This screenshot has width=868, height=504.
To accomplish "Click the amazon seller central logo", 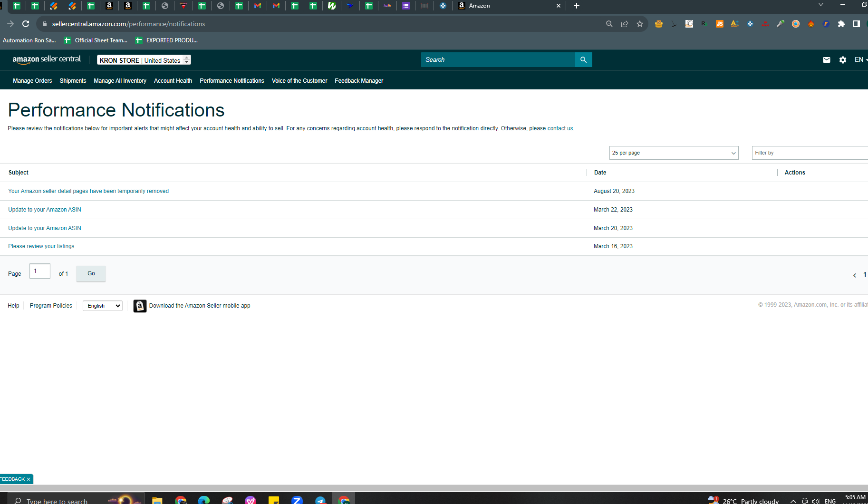I will coord(47,60).
